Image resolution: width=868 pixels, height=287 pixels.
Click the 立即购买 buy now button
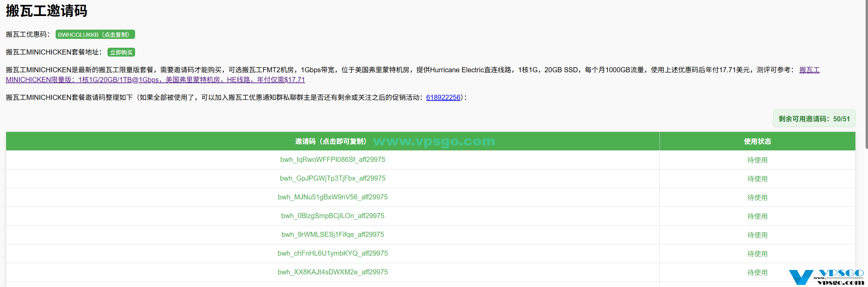(121, 52)
